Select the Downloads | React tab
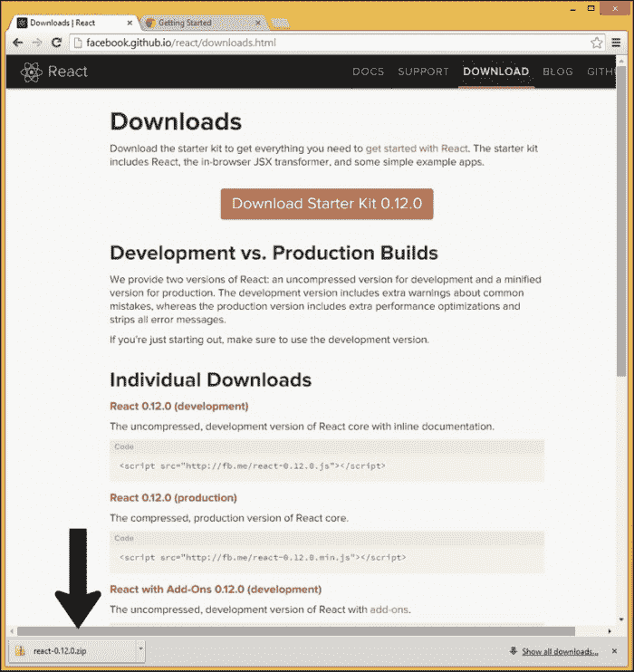The image size is (634, 672). [x=71, y=23]
